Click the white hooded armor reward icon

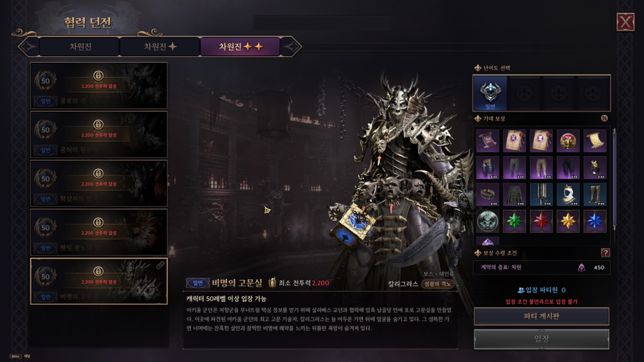(x=568, y=194)
